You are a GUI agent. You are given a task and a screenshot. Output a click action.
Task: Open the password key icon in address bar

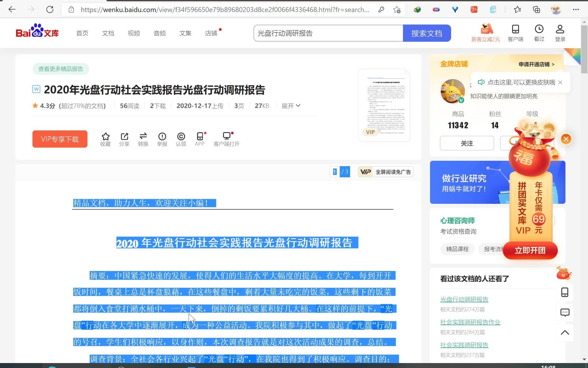[x=381, y=9]
